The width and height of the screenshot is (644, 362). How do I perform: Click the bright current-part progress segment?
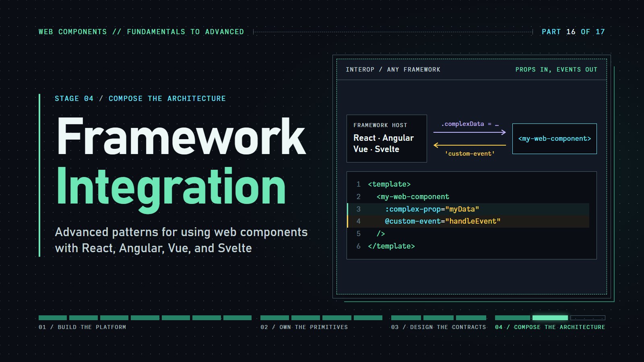point(550,318)
